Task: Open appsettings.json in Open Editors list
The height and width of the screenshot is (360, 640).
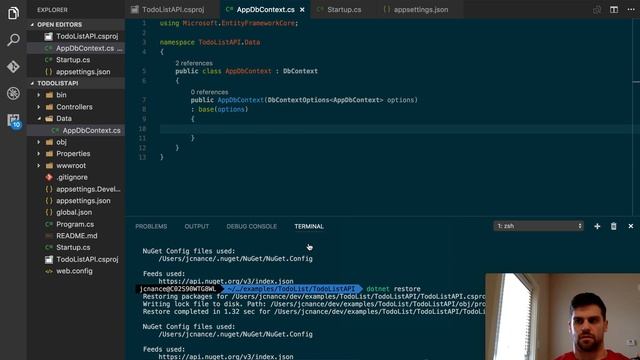Action: (76, 72)
